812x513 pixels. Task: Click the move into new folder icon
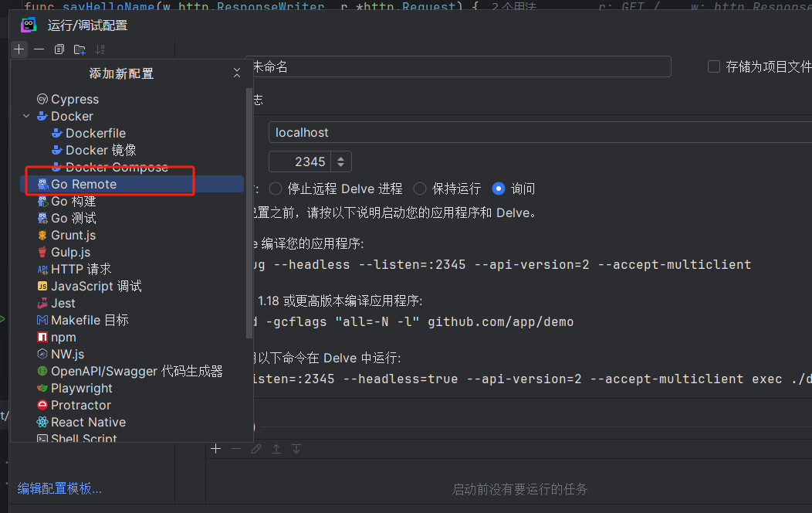click(x=80, y=49)
